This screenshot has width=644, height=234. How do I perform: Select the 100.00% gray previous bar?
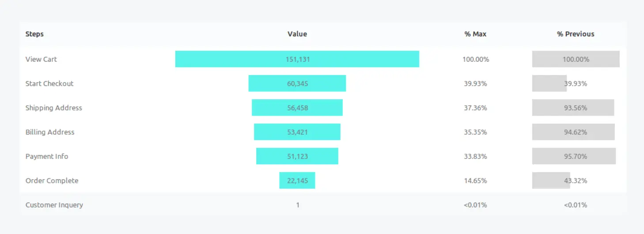coord(576,59)
